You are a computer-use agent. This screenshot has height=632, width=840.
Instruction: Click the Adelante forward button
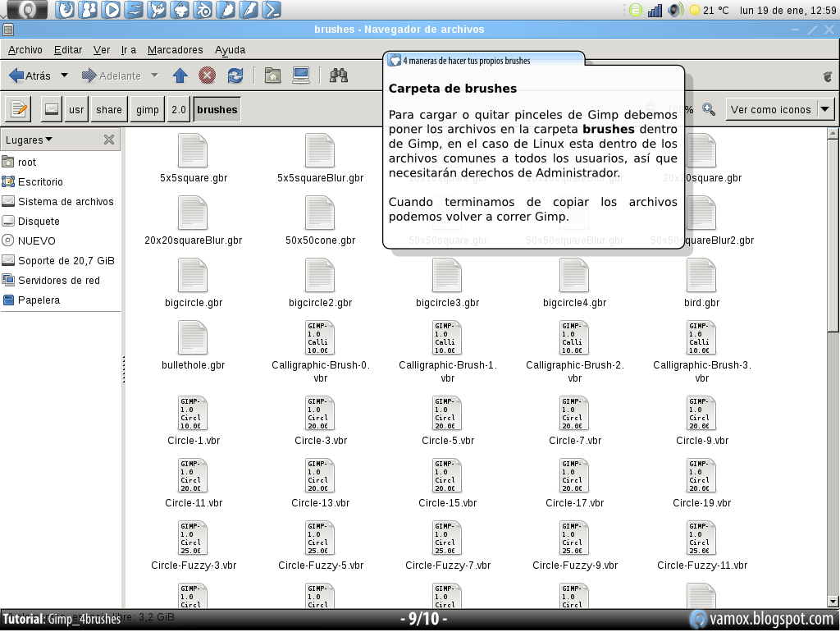coord(111,76)
